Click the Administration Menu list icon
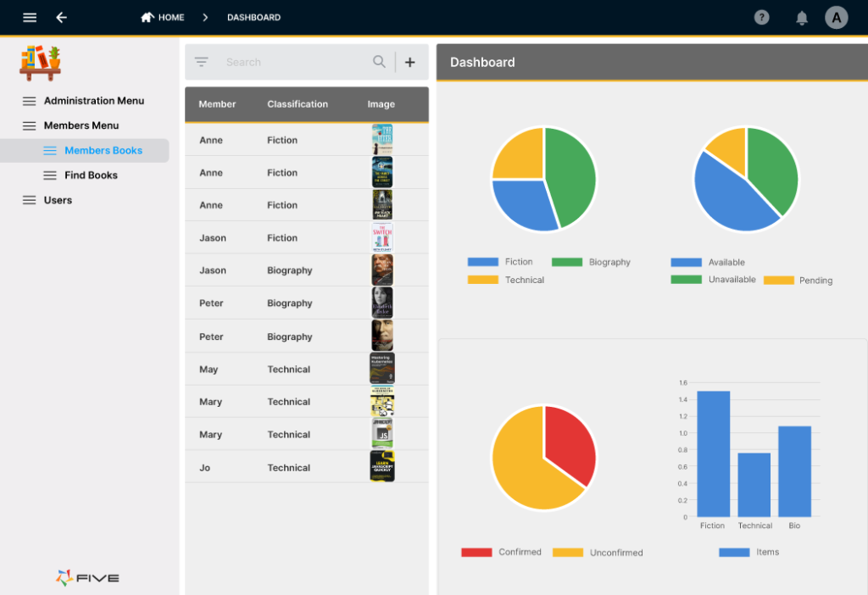This screenshot has width=868, height=595. pos(30,101)
